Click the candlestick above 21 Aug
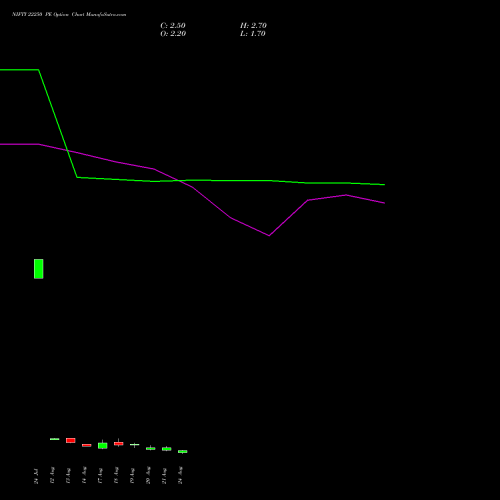The height and width of the screenshot is (500, 500). click(167, 449)
